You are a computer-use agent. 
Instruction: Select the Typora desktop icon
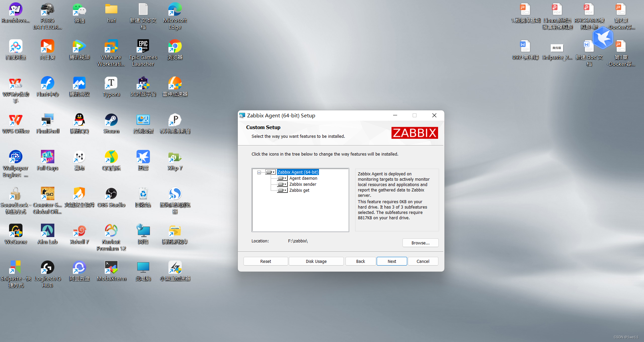(111, 87)
